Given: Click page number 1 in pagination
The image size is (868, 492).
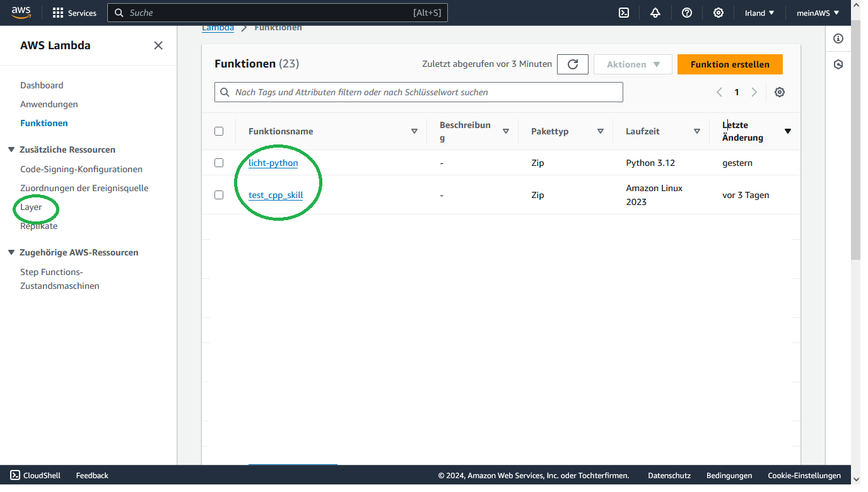Looking at the screenshot, I should (x=736, y=92).
